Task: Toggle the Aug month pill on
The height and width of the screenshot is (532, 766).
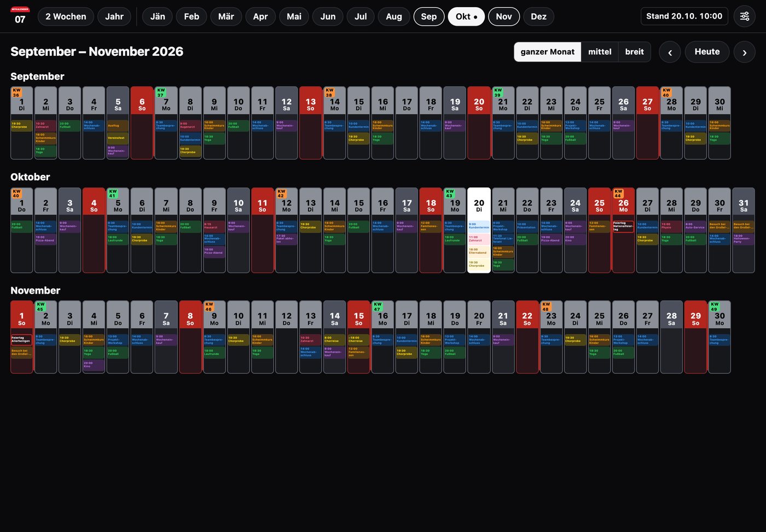Action: coord(394,16)
